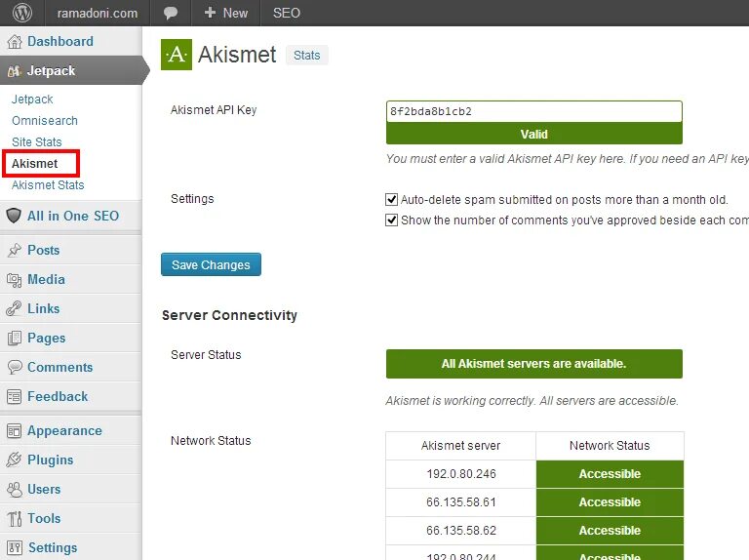This screenshot has height=560, width=749.
Task: Click the Links chain icon
Action: [x=15, y=308]
